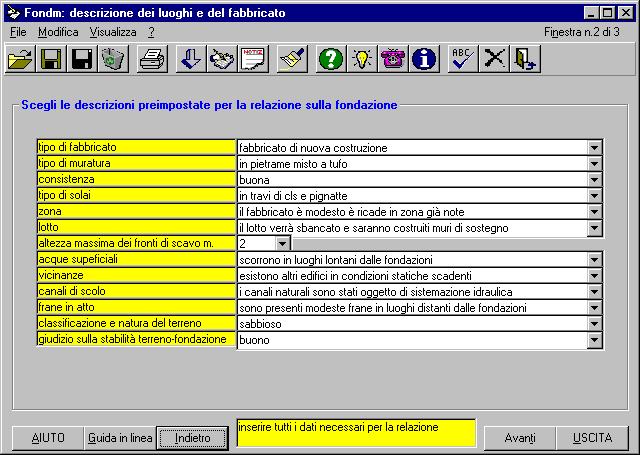Click the blue info icon
Viewport: 640px width, 455px height.
pyautogui.click(x=424, y=60)
